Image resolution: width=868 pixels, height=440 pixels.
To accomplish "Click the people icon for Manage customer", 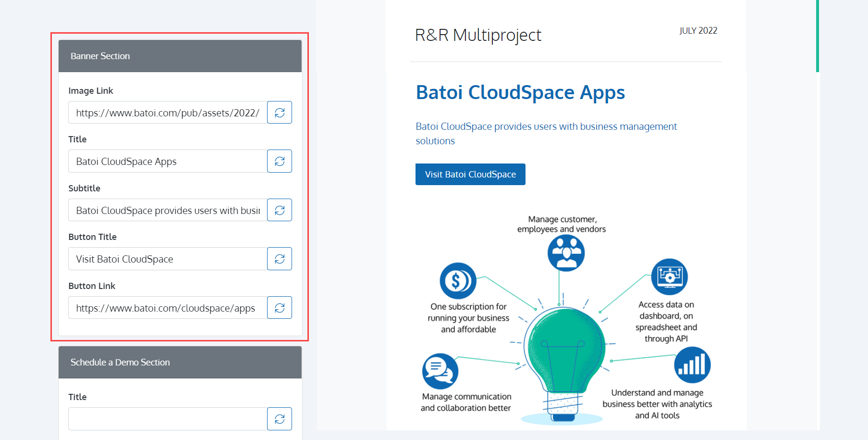I will pos(566,253).
